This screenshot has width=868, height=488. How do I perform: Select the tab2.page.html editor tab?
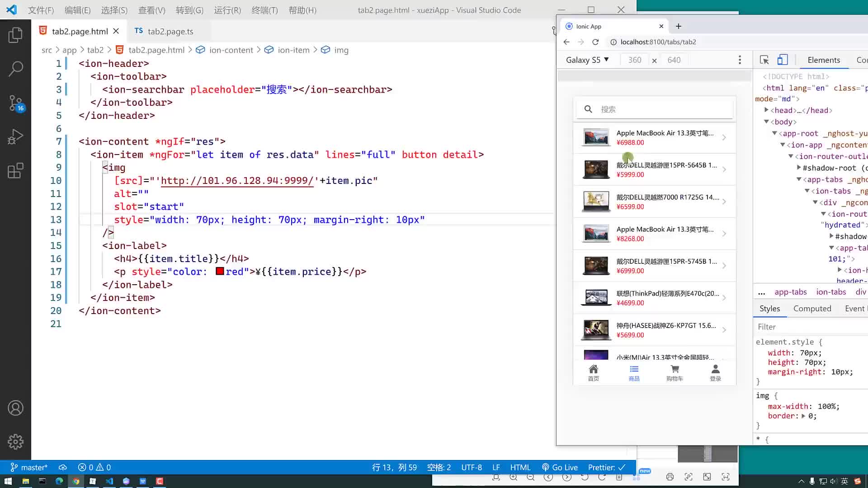80,31
